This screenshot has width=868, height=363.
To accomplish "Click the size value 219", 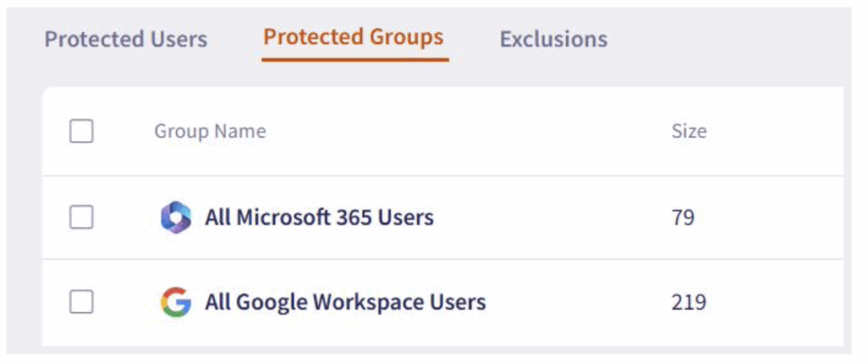I will tap(688, 303).
